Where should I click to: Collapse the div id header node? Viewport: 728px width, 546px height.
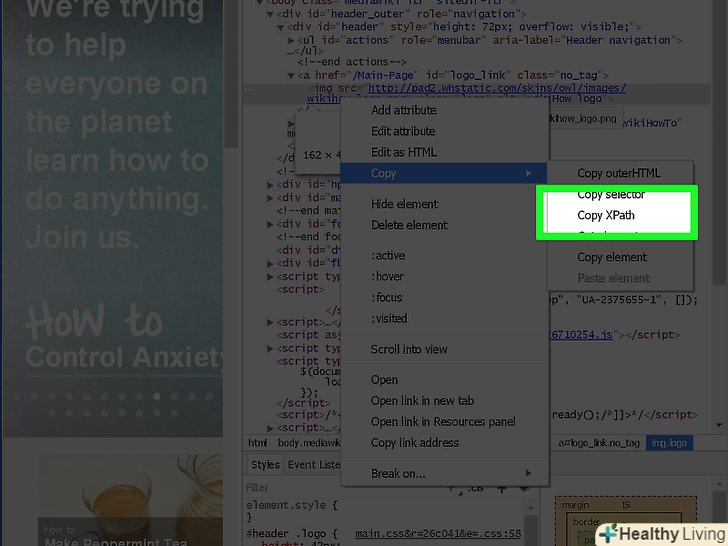280,28
